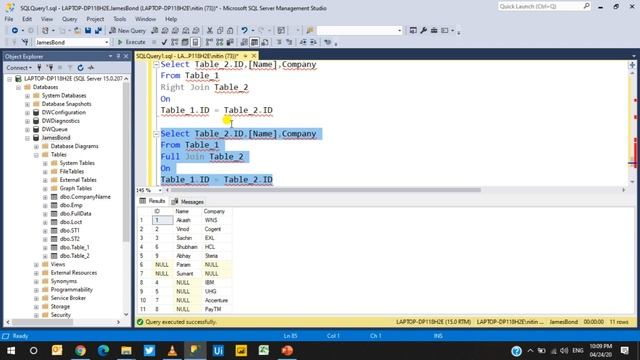Expand the dbo.Table_1 node
Image resolution: width=640 pixels, height=360 pixels.
[45, 248]
